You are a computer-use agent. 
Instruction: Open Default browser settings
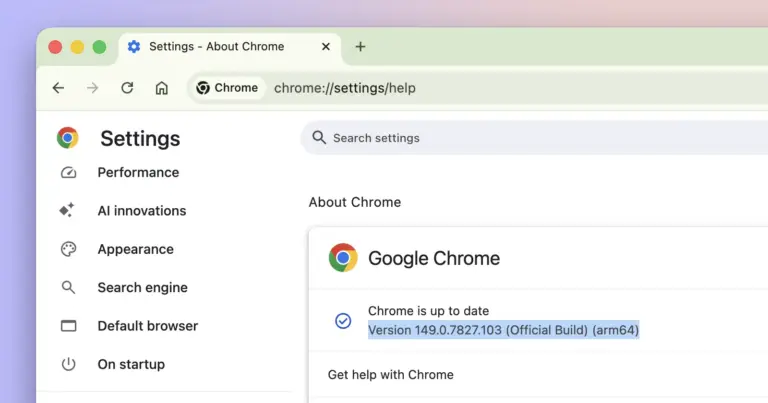147,326
